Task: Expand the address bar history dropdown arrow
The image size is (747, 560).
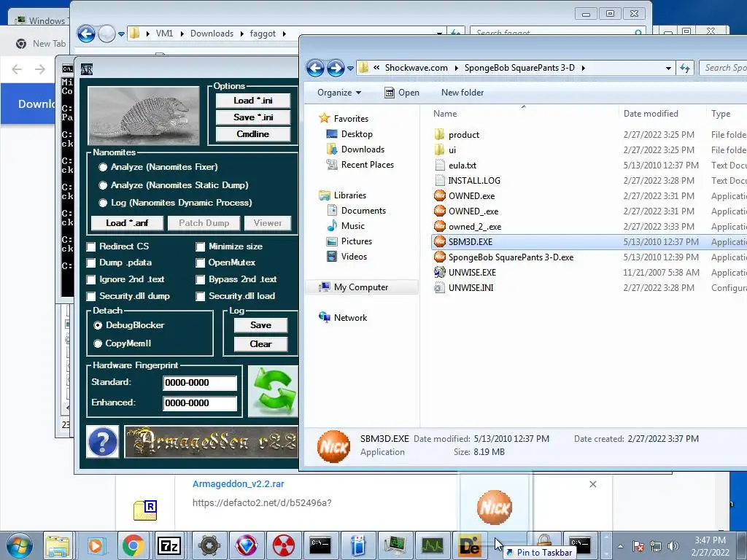Action: point(668,68)
